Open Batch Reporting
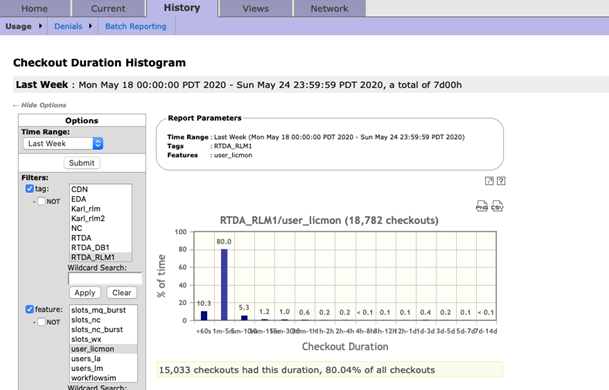This screenshot has width=609, height=390. 136,26
